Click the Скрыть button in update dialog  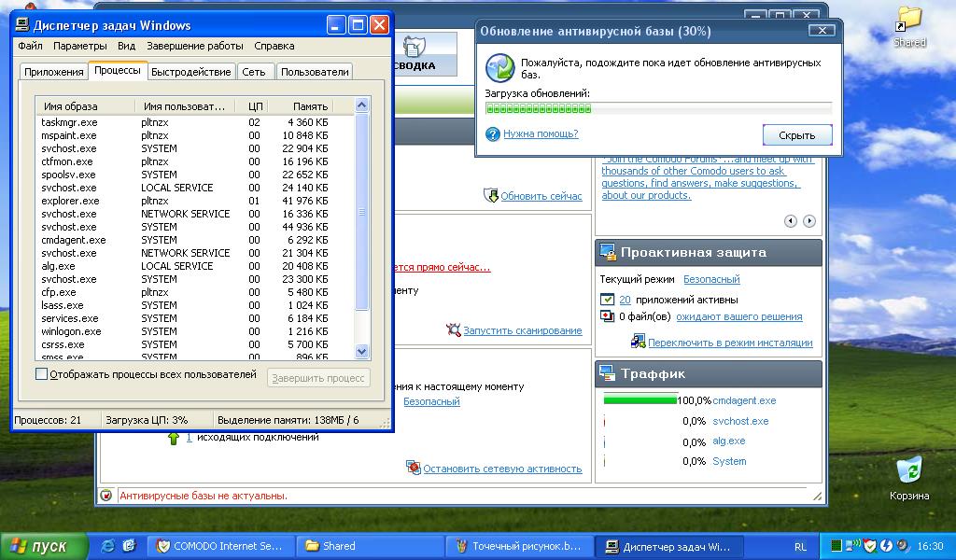pos(797,135)
